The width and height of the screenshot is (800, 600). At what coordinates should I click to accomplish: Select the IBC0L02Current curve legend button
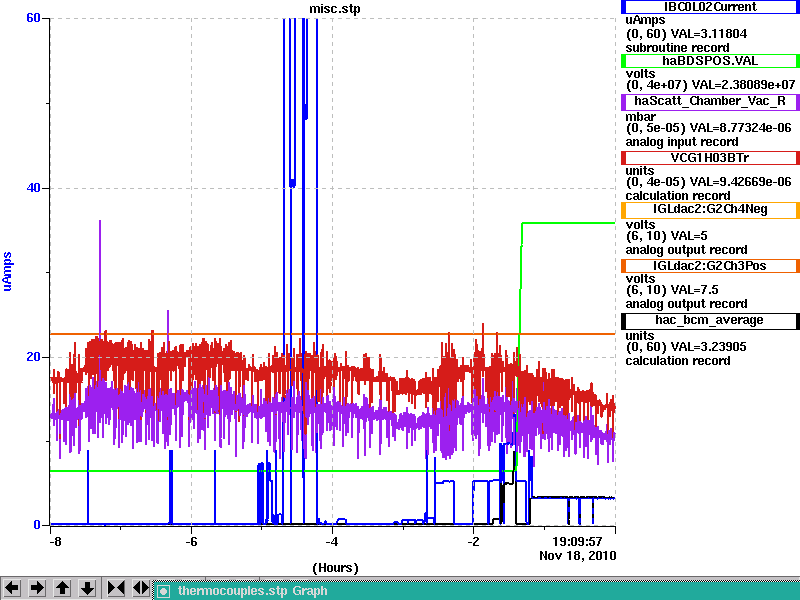tap(710, 7)
